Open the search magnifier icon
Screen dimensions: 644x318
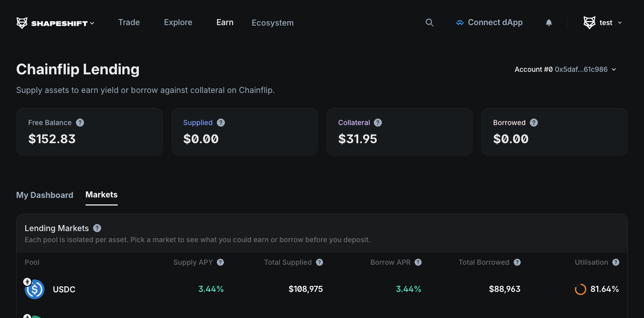(429, 23)
